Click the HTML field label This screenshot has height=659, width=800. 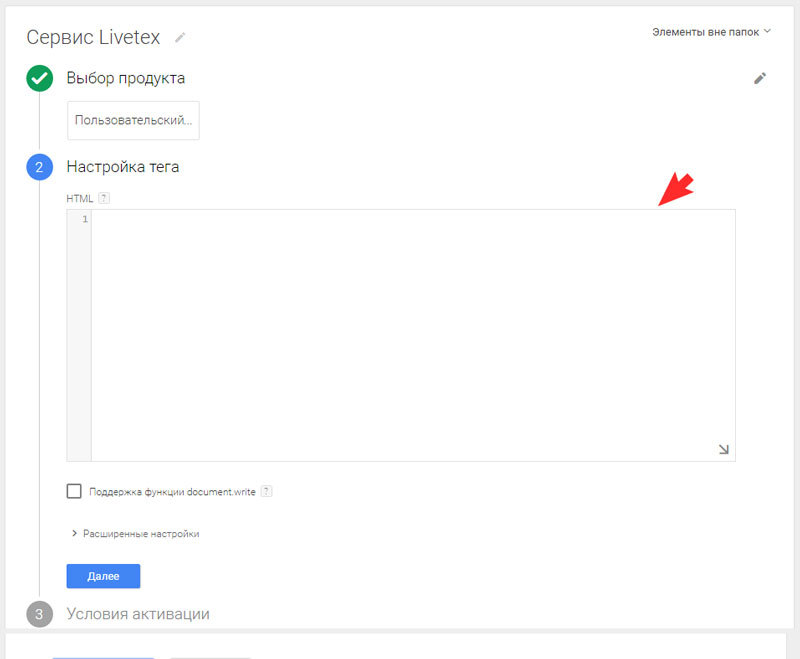pos(80,198)
